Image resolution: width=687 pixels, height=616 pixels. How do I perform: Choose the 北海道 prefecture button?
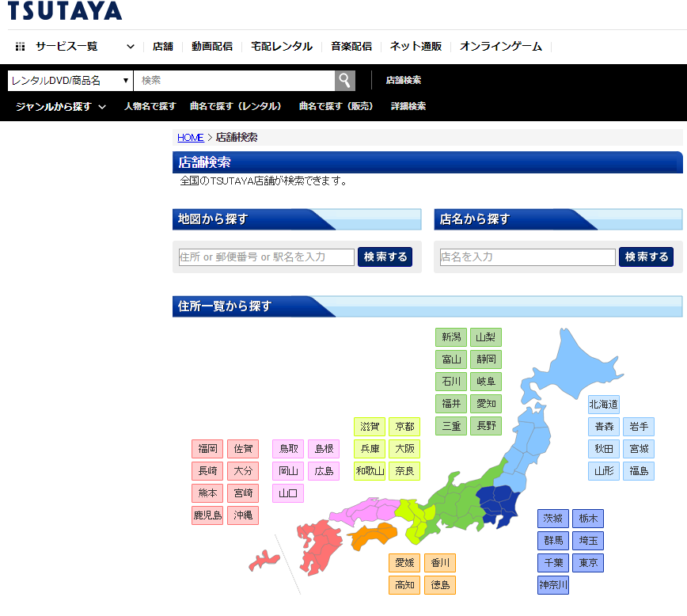click(604, 405)
